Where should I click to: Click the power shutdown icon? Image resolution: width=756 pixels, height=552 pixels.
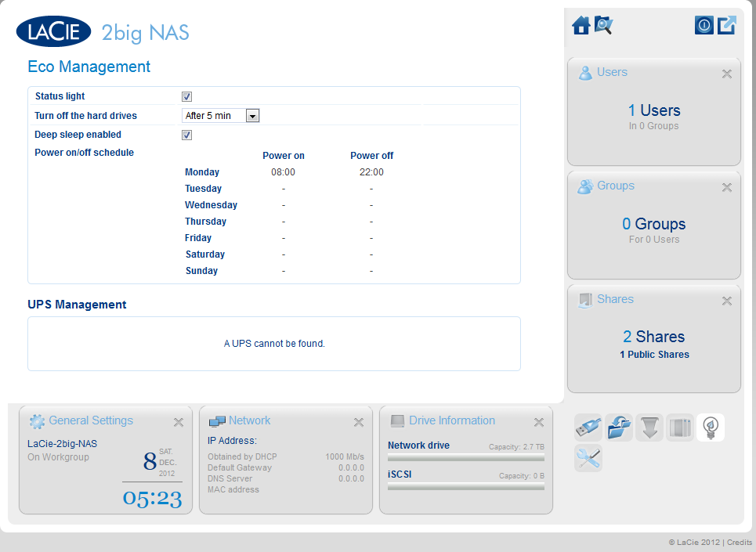click(x=704, y=25)
